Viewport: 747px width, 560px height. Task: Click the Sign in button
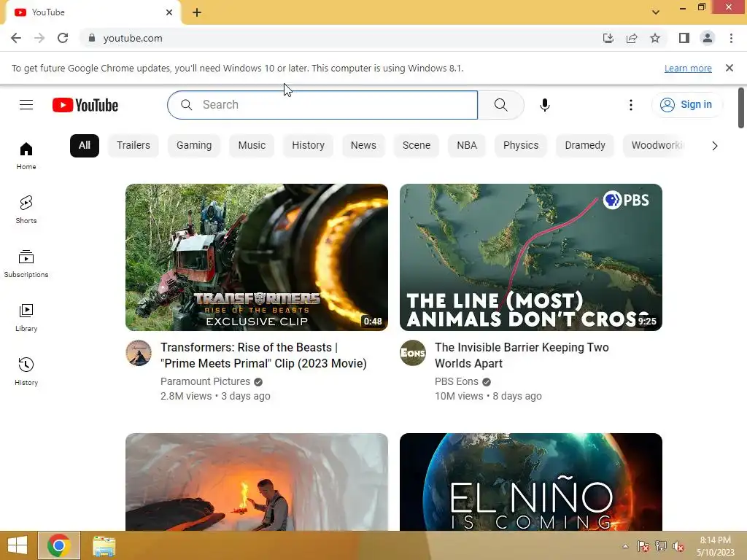687,105
